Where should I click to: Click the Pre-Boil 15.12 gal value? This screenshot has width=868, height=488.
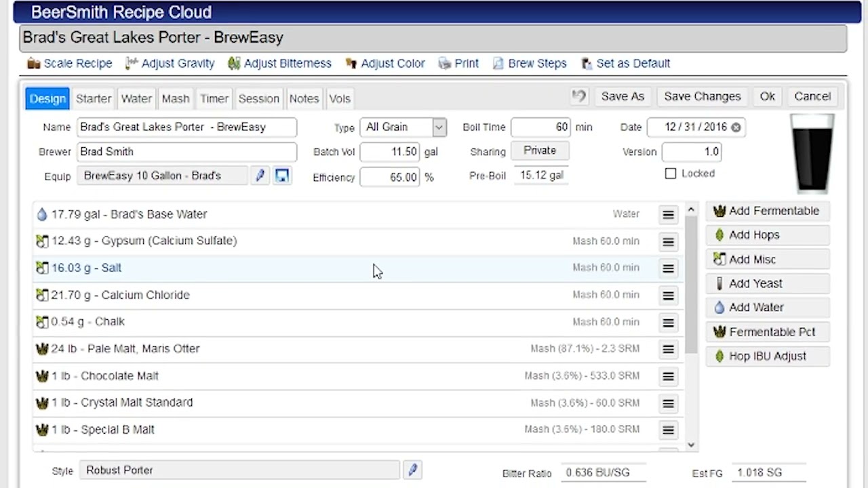point(541,175)
